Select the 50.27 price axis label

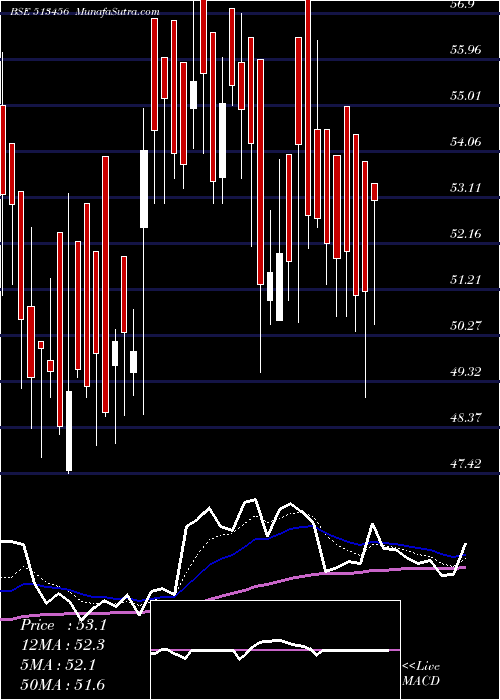coord(466,326)
